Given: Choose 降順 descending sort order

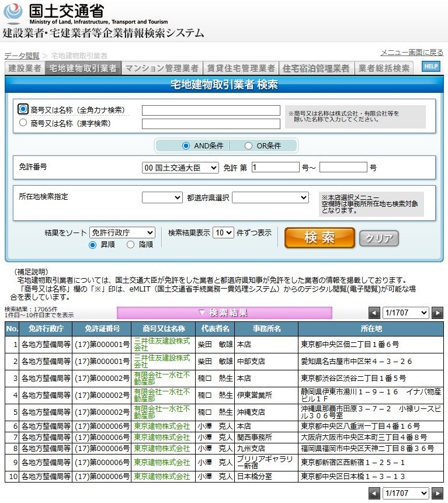Looking at the screenshot, I should tap(130, 245).
